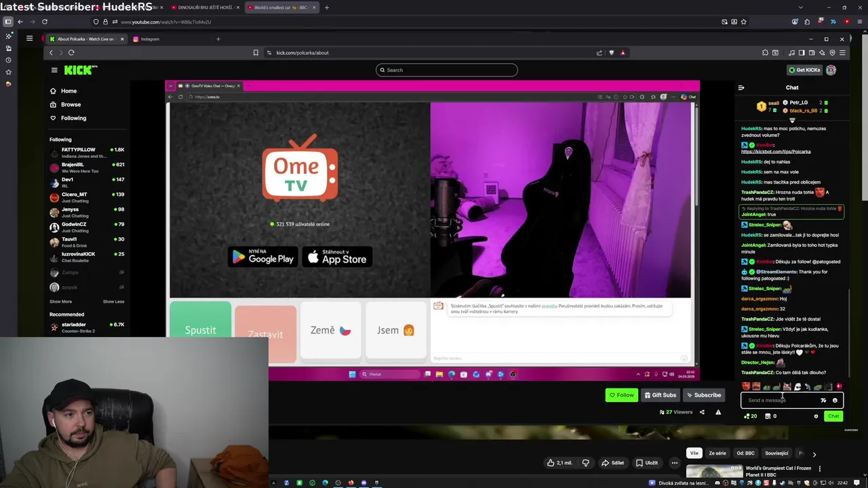Open the Kick hamburger menu
The image size is (868, 488).
(x=54, y=70)
